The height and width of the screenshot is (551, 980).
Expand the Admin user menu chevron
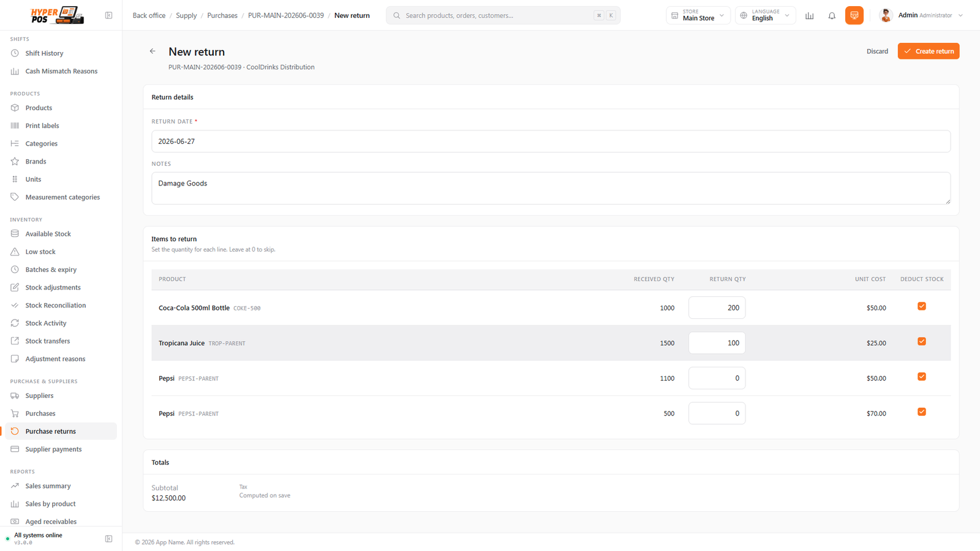point(960,15)
